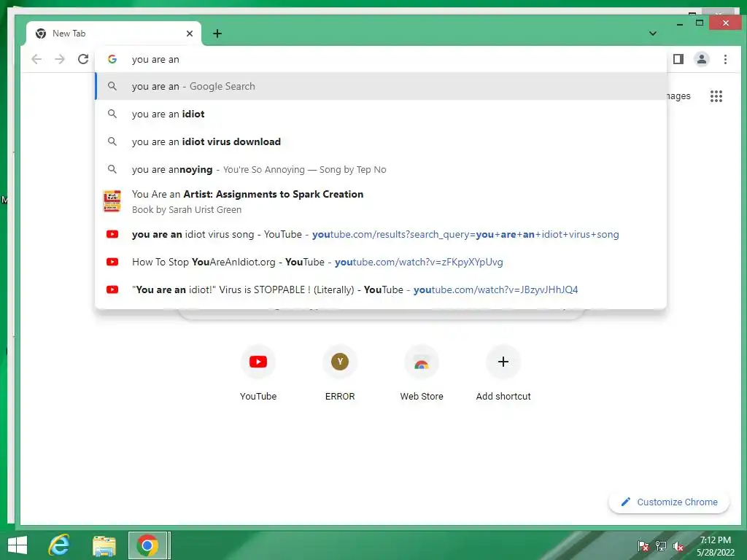Choose 'You Are an Artist' book suggestion
Image resolution: width=747 pixels, height=560 pixels.
point(381,201)
